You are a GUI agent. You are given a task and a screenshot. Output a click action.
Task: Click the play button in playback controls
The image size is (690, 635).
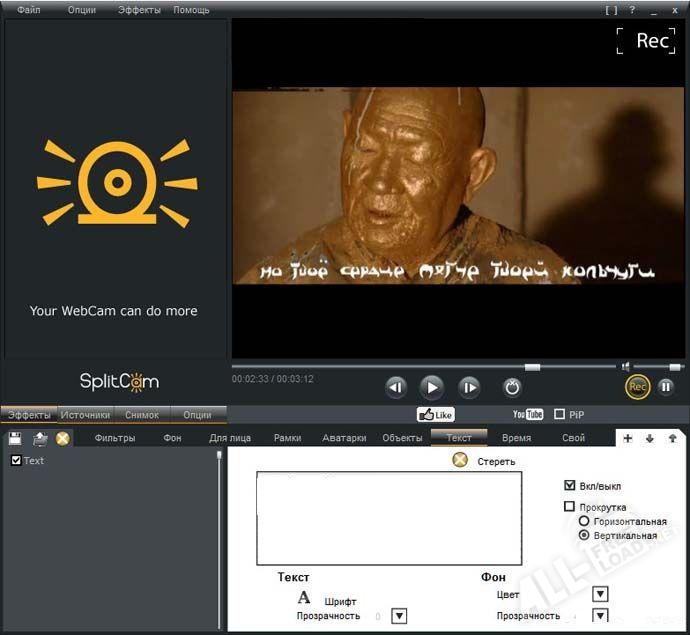coord(431,387)
